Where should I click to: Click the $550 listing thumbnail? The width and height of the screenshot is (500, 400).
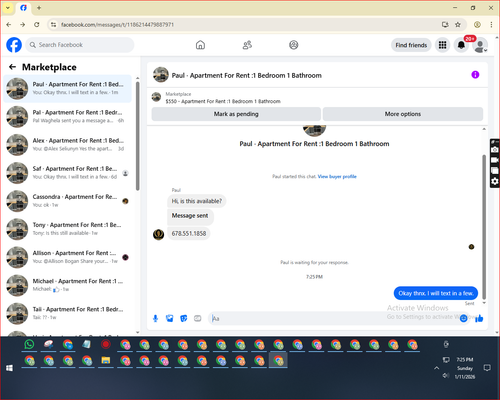pos(156,97)
